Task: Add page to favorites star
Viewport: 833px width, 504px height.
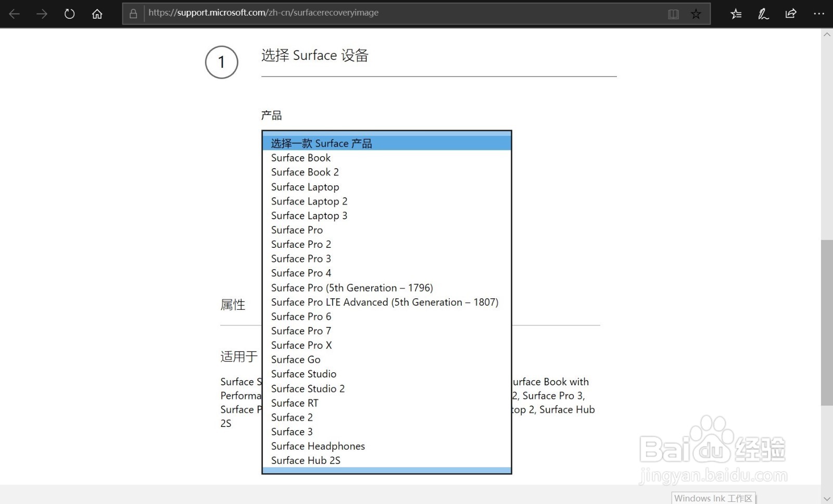Action: pos(696,14)
